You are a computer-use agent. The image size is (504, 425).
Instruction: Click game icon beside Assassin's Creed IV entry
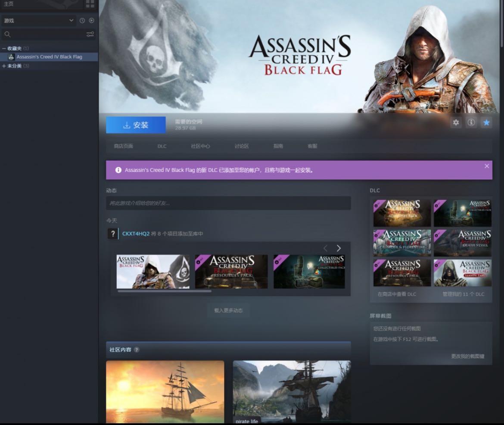pyautogui.click(x=11, y=57)
